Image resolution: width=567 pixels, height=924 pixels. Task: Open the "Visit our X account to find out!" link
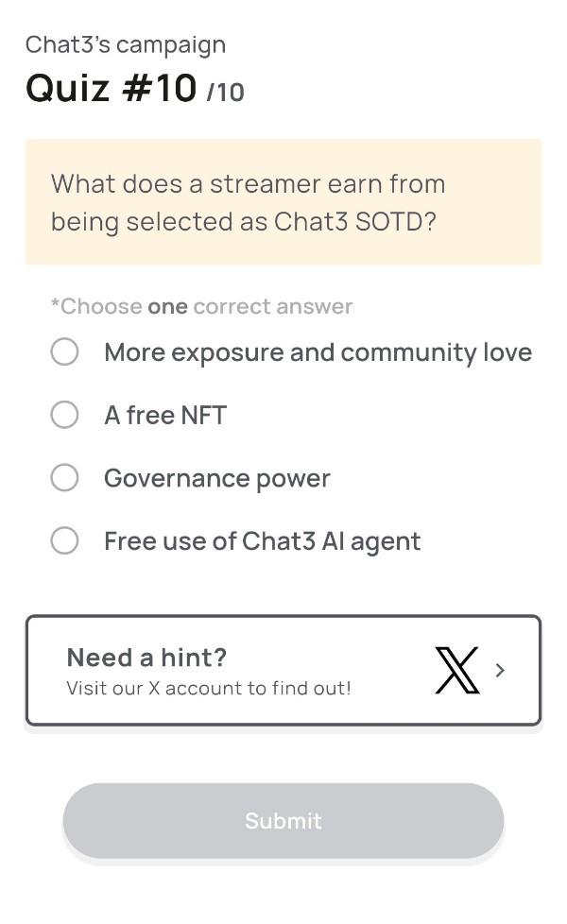208,689
